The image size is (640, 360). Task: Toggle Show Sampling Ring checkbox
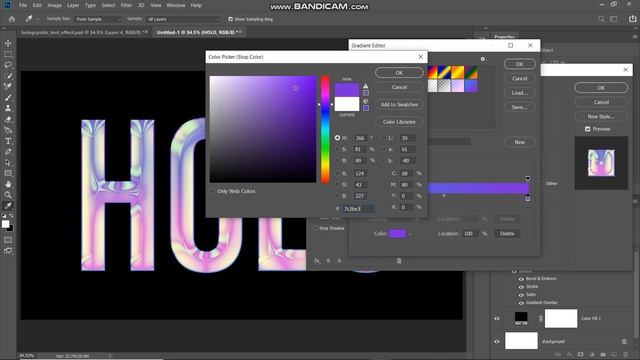click(231, 19)
